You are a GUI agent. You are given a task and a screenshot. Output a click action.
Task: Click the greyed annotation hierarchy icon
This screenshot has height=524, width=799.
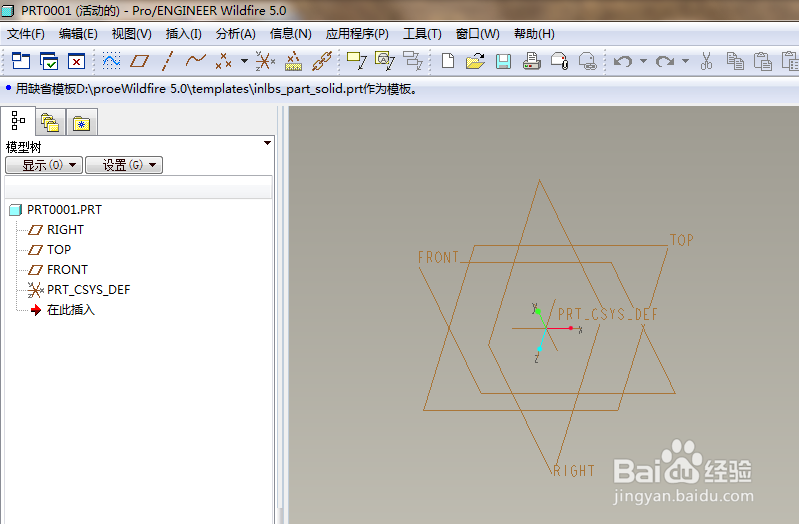click(413, 61)
